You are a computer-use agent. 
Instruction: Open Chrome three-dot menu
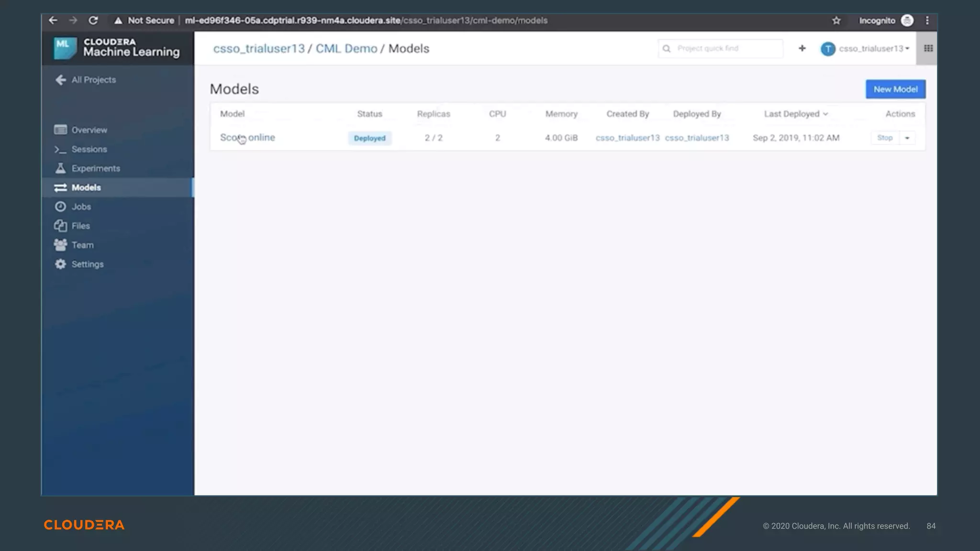pos(927,21)
